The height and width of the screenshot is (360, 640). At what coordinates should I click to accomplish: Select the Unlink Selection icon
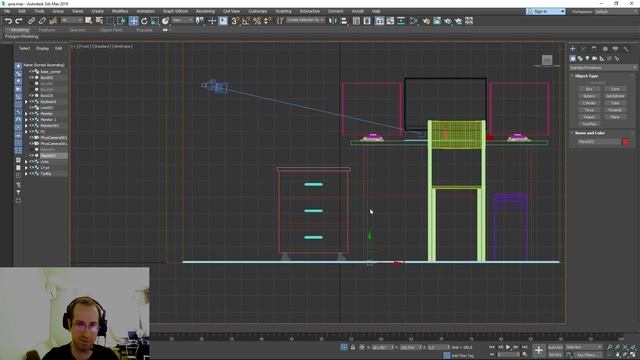click(x=42, y=21)
